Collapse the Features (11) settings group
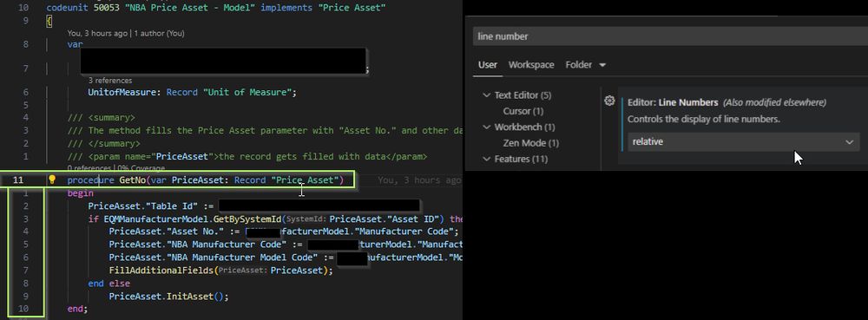The width and height of the screenshot is (868, 320). 487,160
